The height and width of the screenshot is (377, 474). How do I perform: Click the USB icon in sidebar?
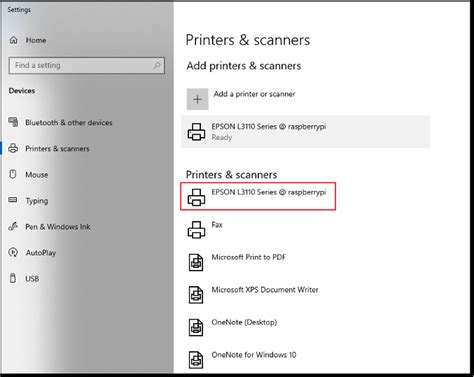[13, 278]
